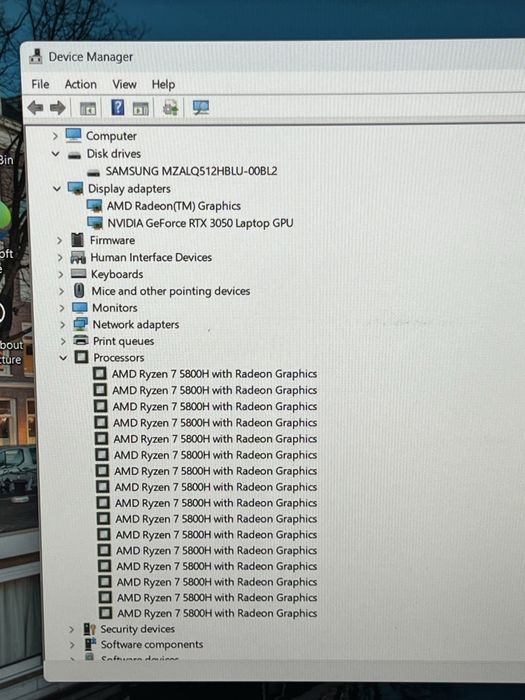Expand the Network adapters node

(62, 325)
